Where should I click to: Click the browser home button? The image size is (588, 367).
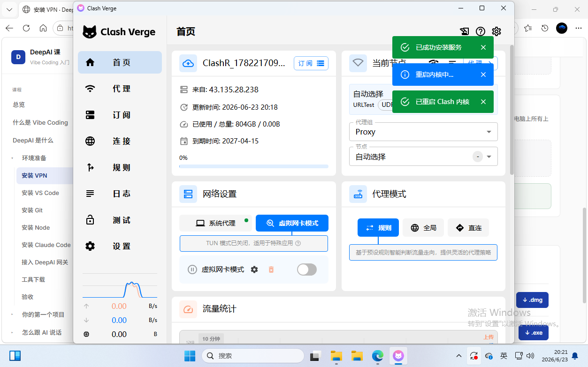(x=43, y=28)
